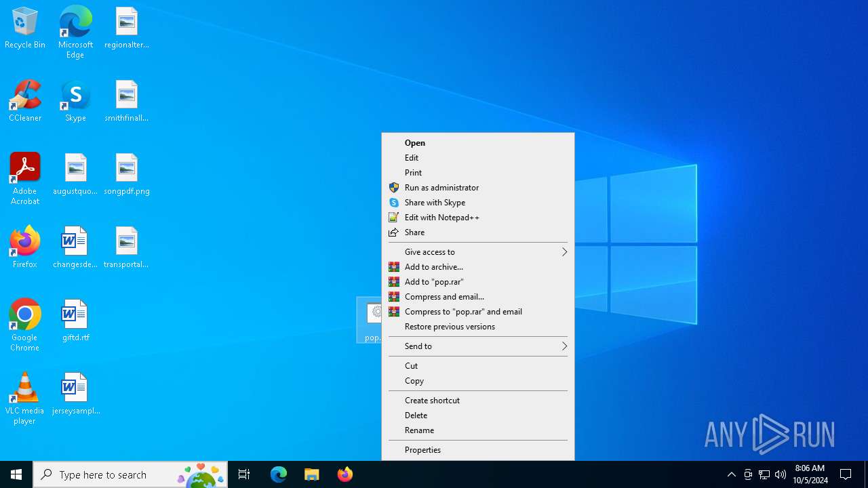Select the CCleaner desktop shortcut
Viewport: 868px width, 488px height.
(25, 102)
